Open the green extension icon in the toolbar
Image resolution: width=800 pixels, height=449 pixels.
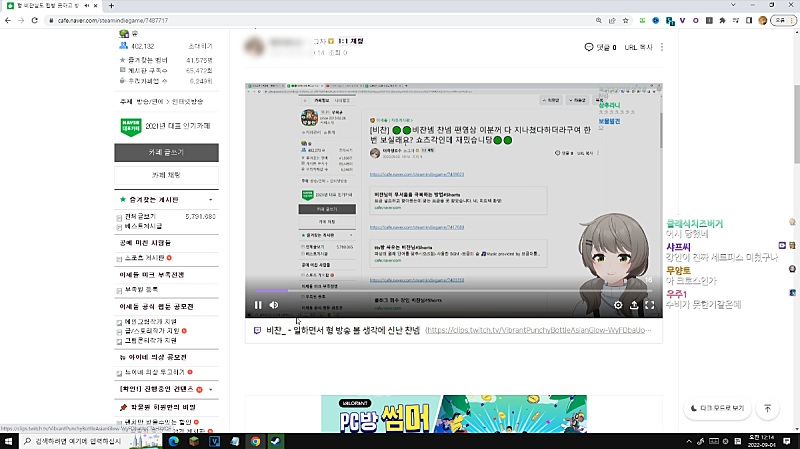[x=642, y=20]
